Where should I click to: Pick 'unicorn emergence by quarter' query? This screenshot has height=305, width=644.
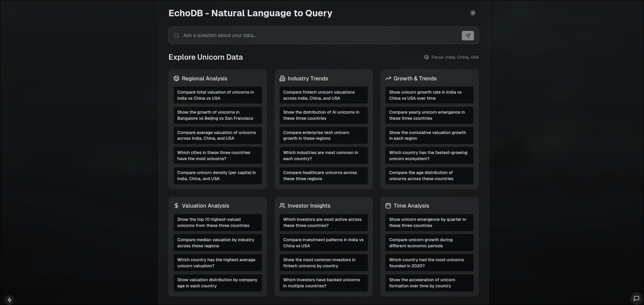pyautogui.click(x=429, y=223)
